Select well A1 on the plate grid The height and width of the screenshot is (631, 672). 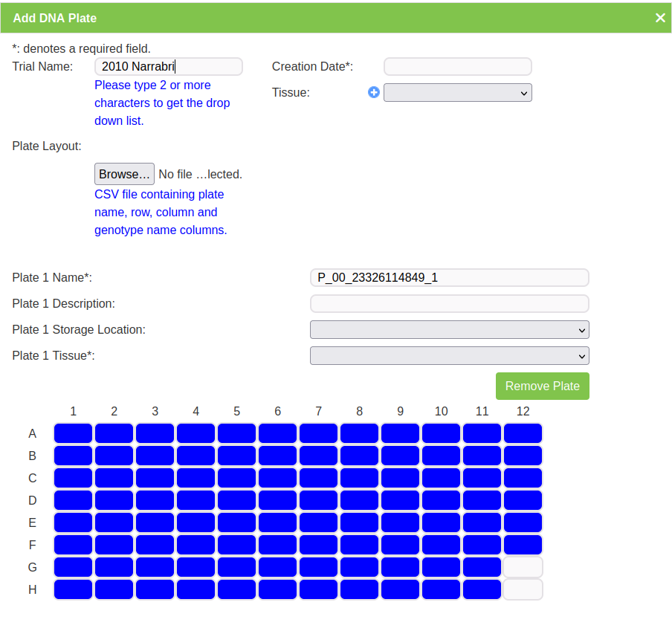[73, 433]
